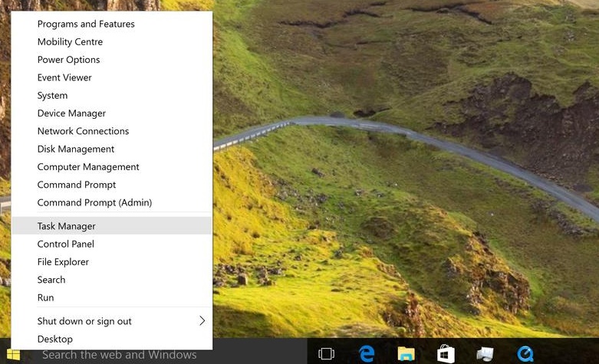Open Programs and Features
Image resolution: width=599 pixels, height=364 pixels.
111,24
